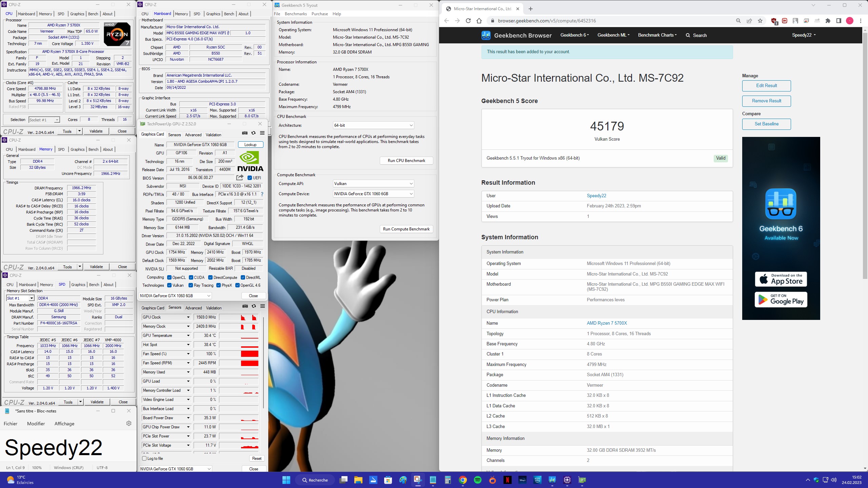Toggle the DirectCompute checkbox

[x=211, y=277]
